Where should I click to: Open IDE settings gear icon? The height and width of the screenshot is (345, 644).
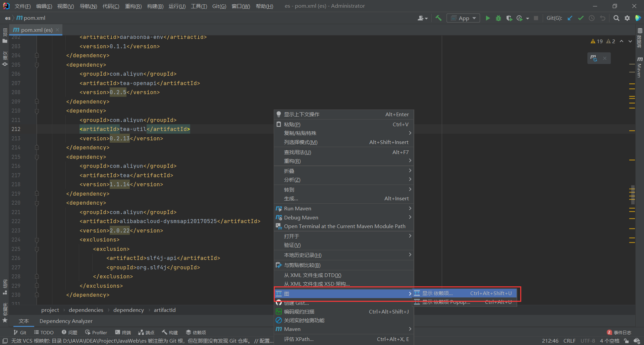click(x=627, y=18)
